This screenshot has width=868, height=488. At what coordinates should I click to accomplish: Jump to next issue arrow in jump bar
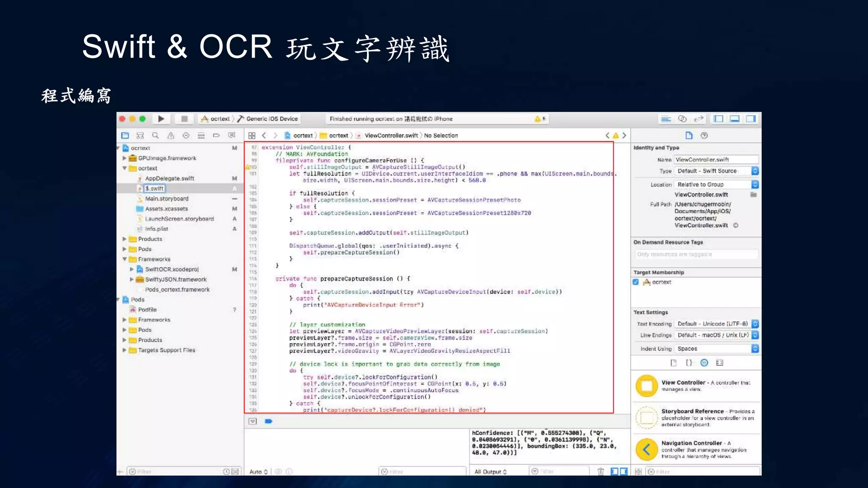coord(624,136)
